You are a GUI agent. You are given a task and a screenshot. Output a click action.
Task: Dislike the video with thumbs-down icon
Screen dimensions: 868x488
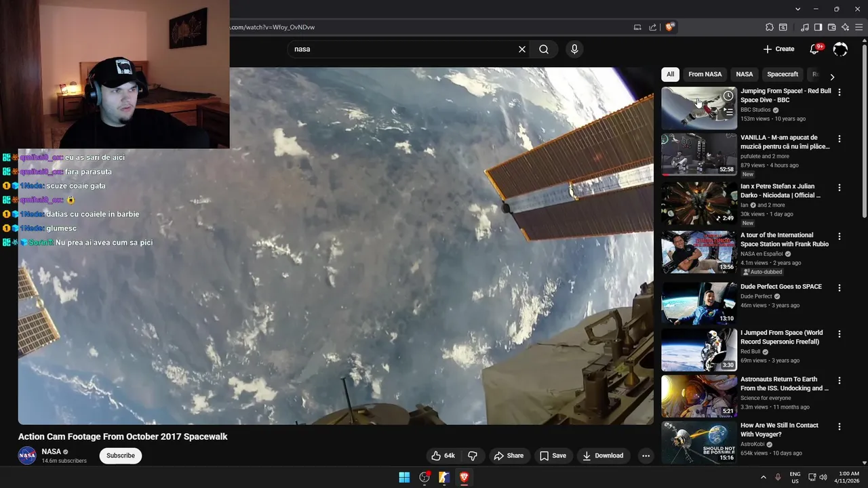point(473,455)
